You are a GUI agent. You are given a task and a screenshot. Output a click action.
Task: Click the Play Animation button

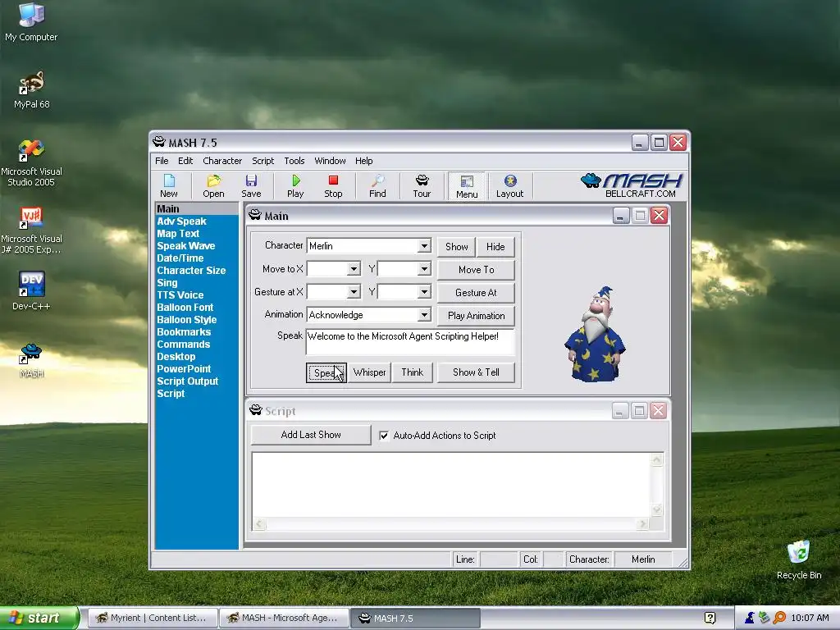tap(477, 316)
